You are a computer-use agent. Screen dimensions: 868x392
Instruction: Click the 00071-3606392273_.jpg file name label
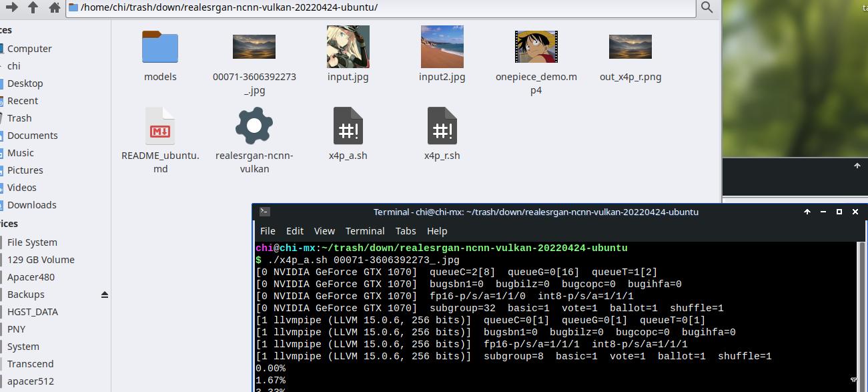pos(254,83)
